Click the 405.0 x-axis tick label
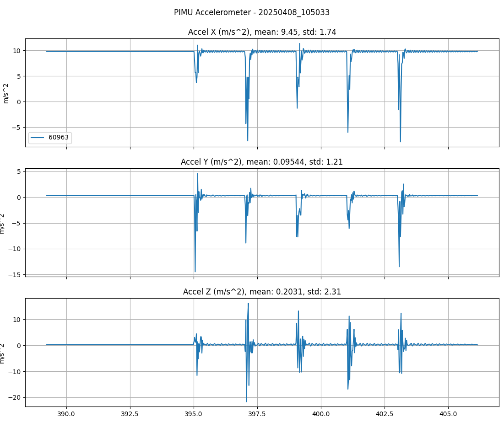504x428 pixels. [x=448, y=414]
